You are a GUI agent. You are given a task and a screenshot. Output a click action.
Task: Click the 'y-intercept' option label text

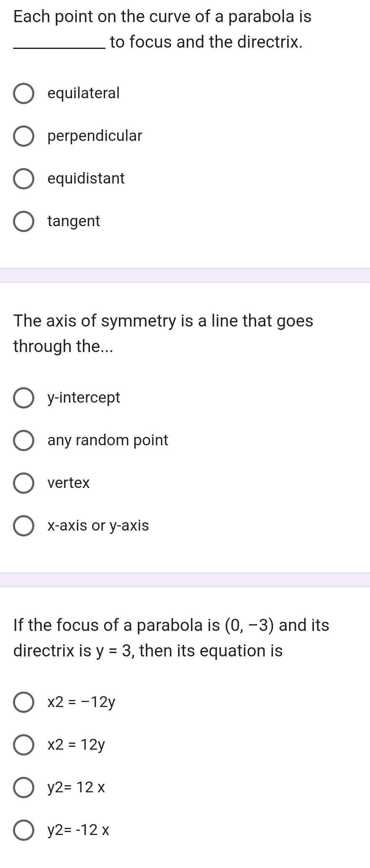click(x=84, y=398)
